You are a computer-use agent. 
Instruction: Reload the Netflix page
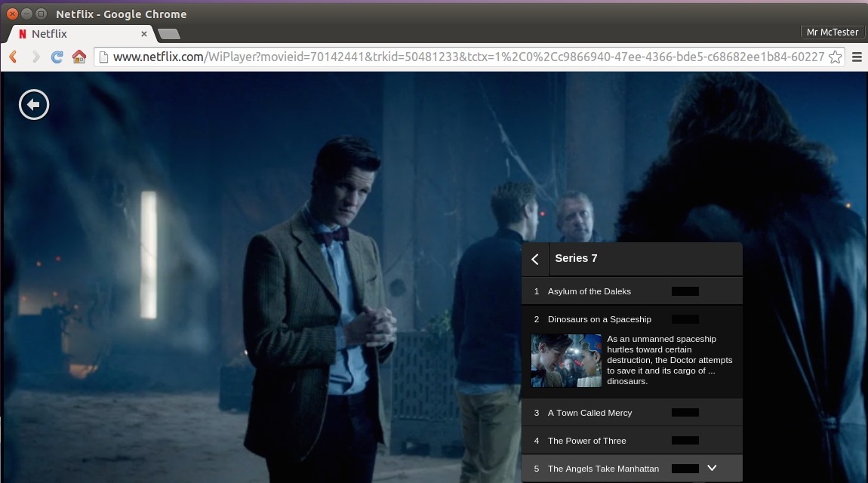57,57
